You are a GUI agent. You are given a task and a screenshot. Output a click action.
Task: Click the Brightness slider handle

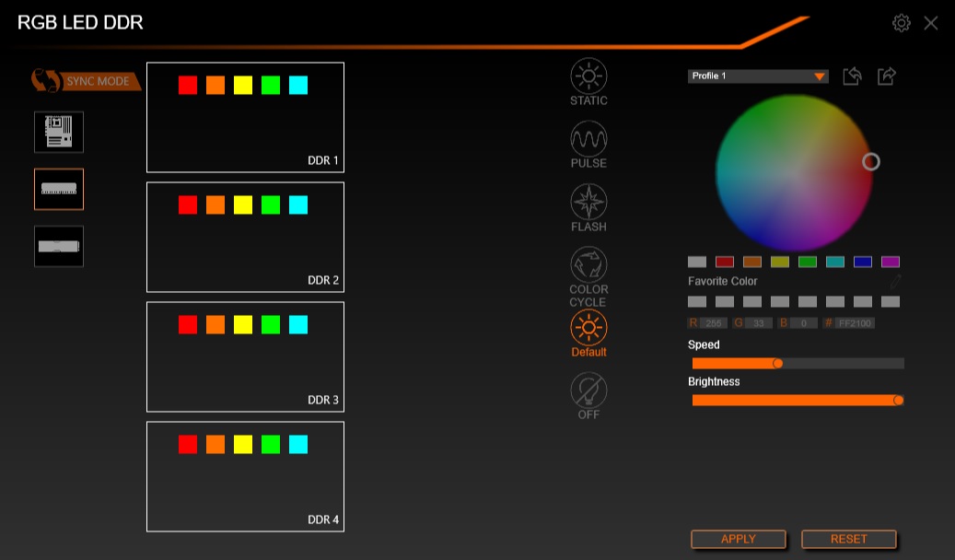898,400
